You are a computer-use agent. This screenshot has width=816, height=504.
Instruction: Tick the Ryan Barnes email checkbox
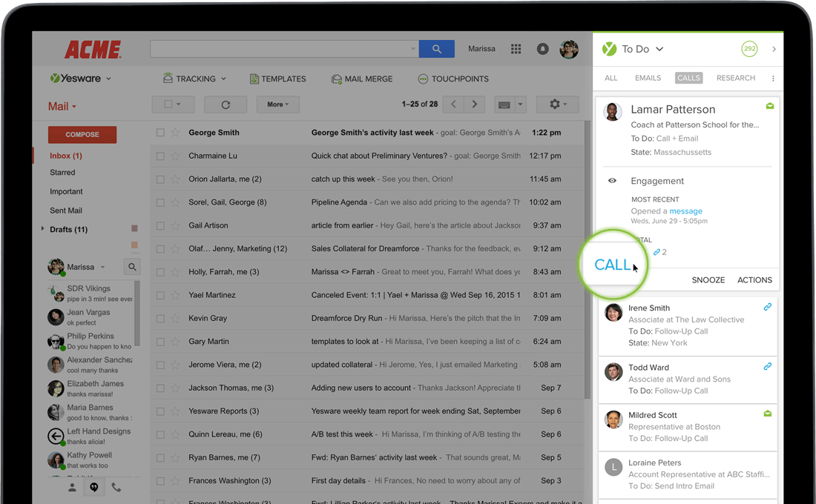160,458
